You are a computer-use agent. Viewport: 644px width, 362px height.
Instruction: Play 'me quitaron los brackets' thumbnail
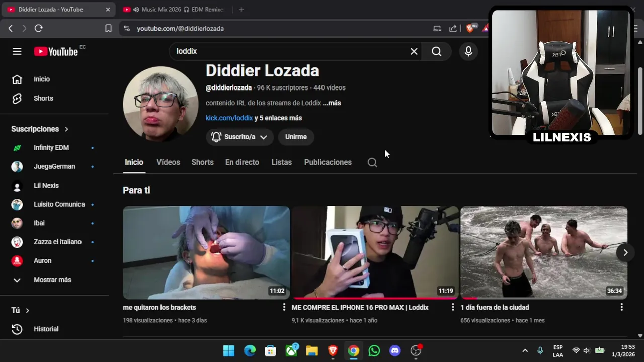[x=206, y=252]
